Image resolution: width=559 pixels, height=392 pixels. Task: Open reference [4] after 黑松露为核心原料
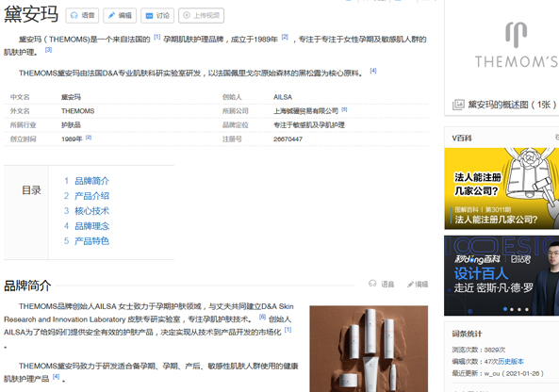point(373,71)
